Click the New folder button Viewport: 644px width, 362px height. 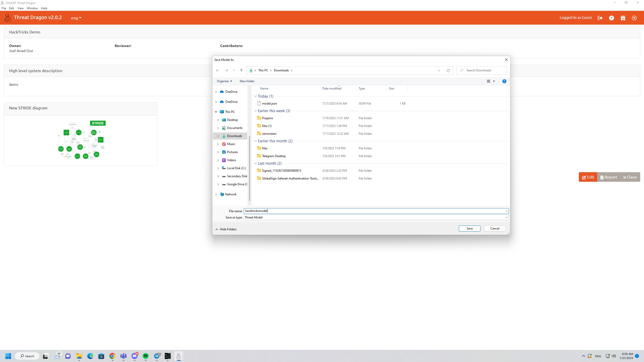click(x=247, y=81)
